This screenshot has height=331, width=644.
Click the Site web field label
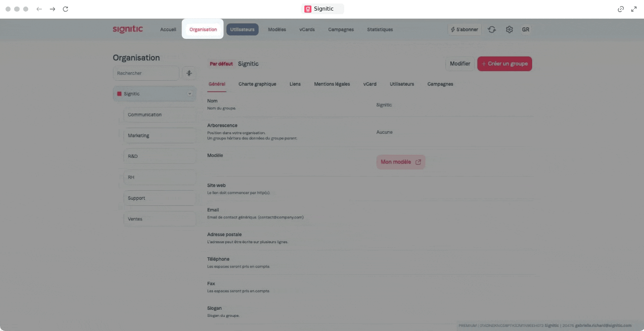[x=216, y=185]
